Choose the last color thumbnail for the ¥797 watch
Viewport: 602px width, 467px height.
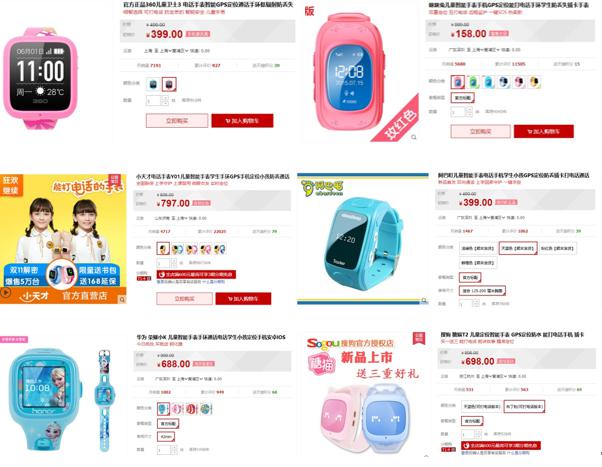click(220, 249)
